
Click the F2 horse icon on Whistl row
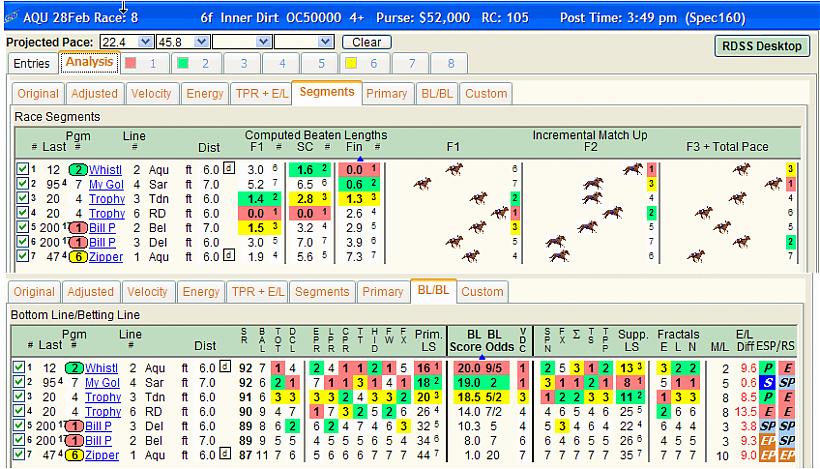pos(633,169)
